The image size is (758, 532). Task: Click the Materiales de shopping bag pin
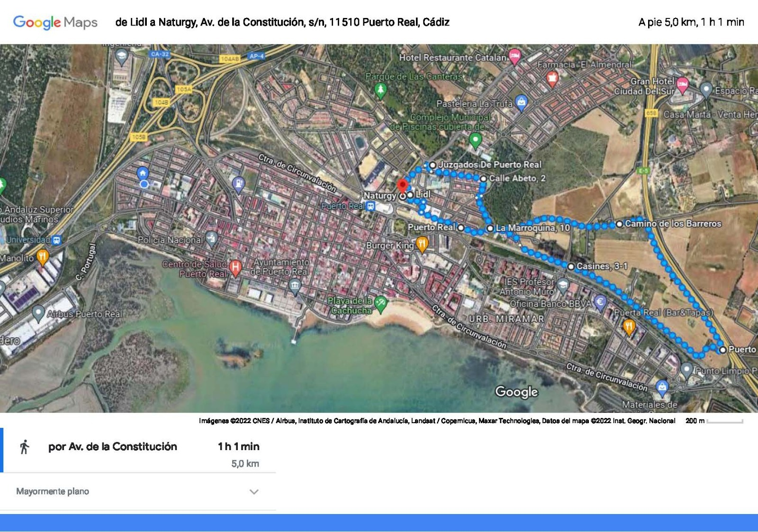[662, 387]
